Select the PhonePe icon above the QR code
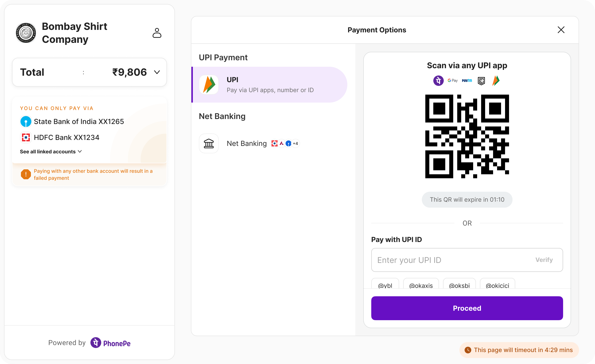The image size is (595, 364). (438, 81)
